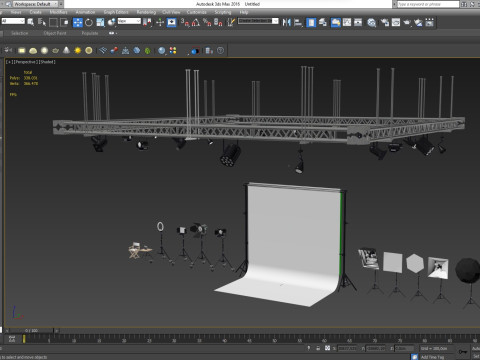Open the Graph Editors menu
Image resolution: width=480 pixels, height=360 pixels.
116,12
